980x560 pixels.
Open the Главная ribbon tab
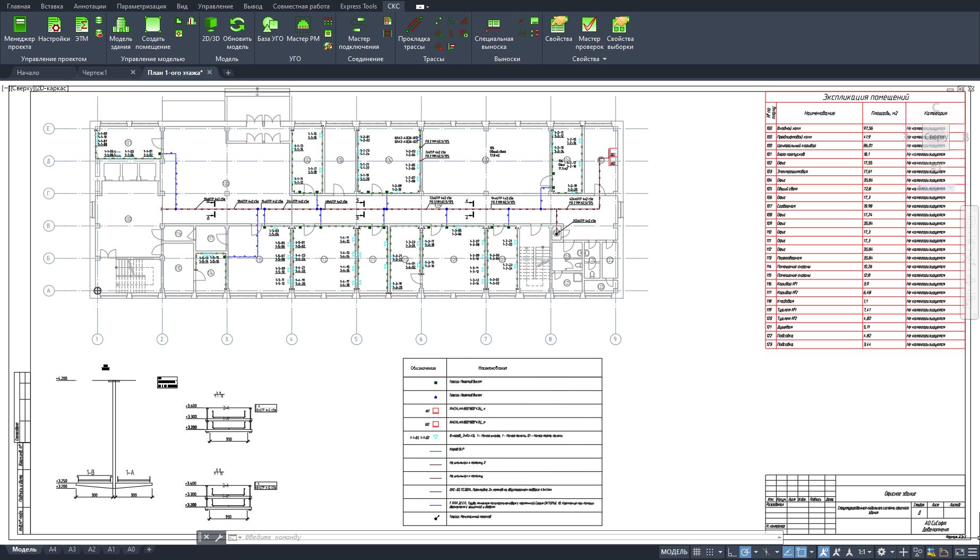(x=18, y=6)
